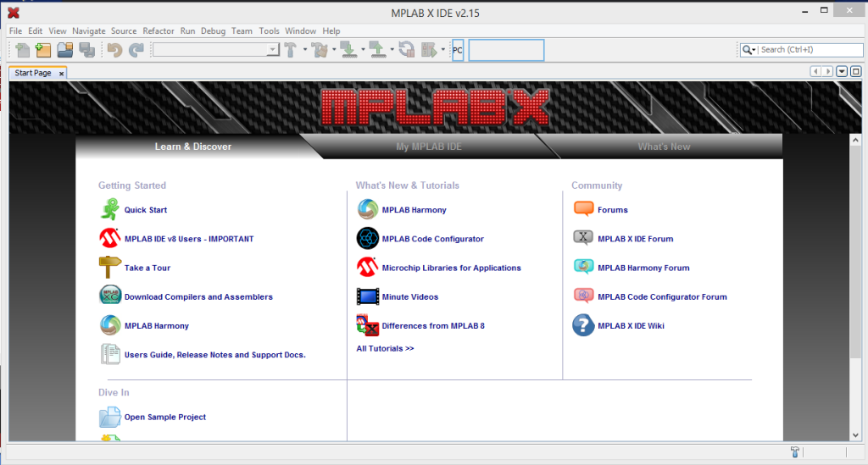This screenshot has height=465, width=868.
Task: Select the Learn & Discover tab
Action: (192, 147)
